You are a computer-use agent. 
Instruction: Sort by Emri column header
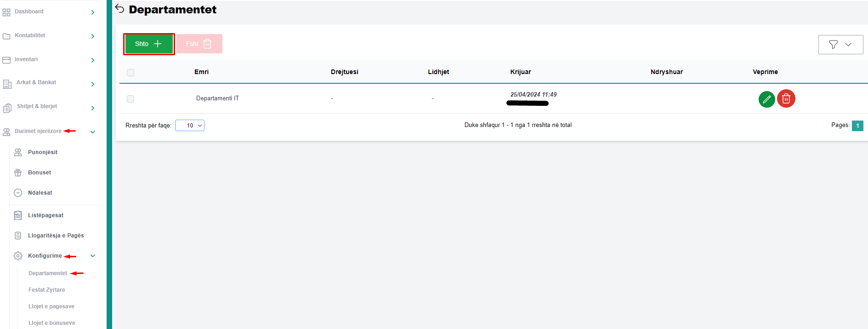pyautogui.click(x=201, y=72)
